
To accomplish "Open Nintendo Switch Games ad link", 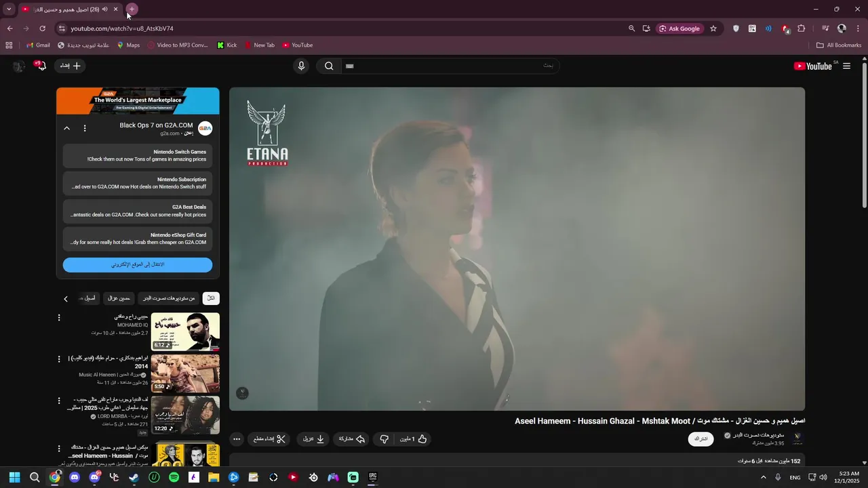I will [x=138, y=155].
